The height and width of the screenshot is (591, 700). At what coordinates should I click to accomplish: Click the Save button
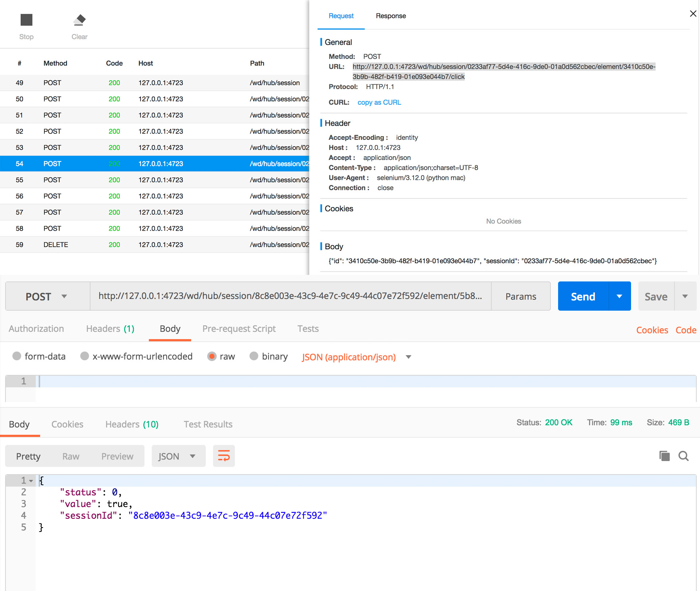pos(656,296)
